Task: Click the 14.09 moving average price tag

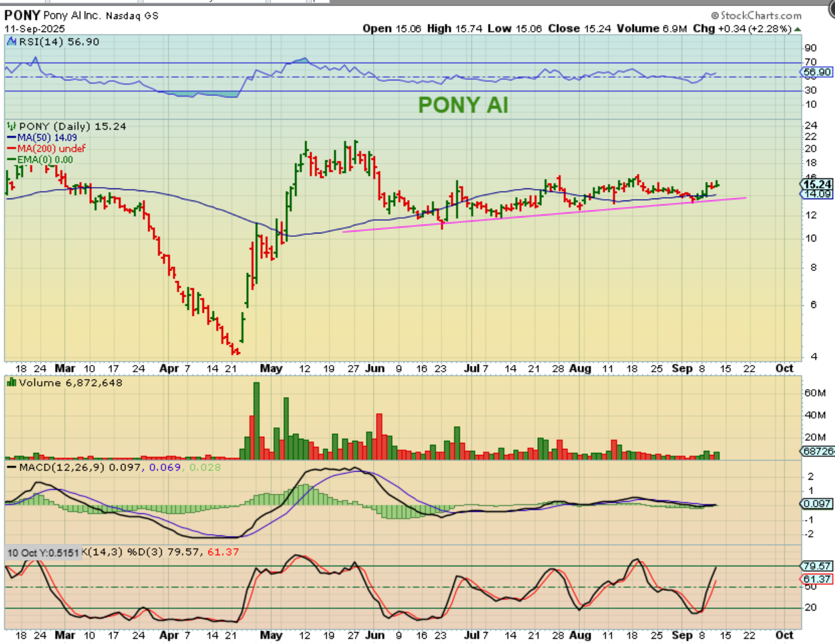Action: (817, 194)
